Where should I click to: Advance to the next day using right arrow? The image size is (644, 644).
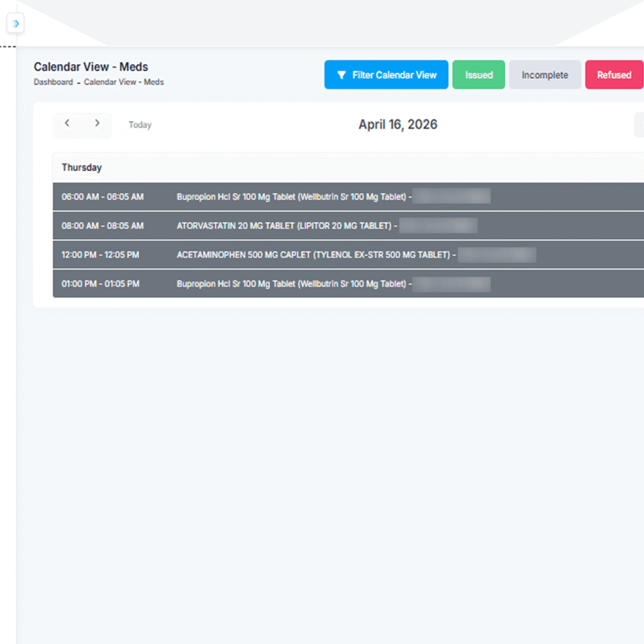click(97, 124)
